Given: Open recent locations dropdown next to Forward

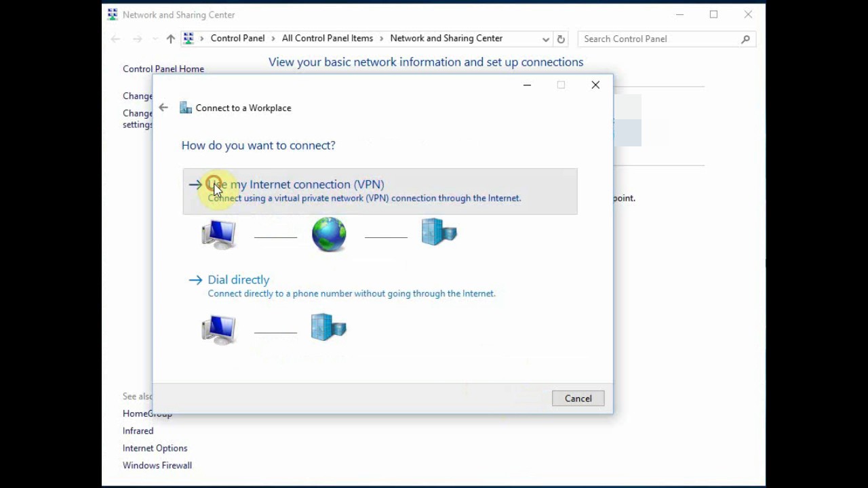Looking at the screenshot, I should [155, 39].
